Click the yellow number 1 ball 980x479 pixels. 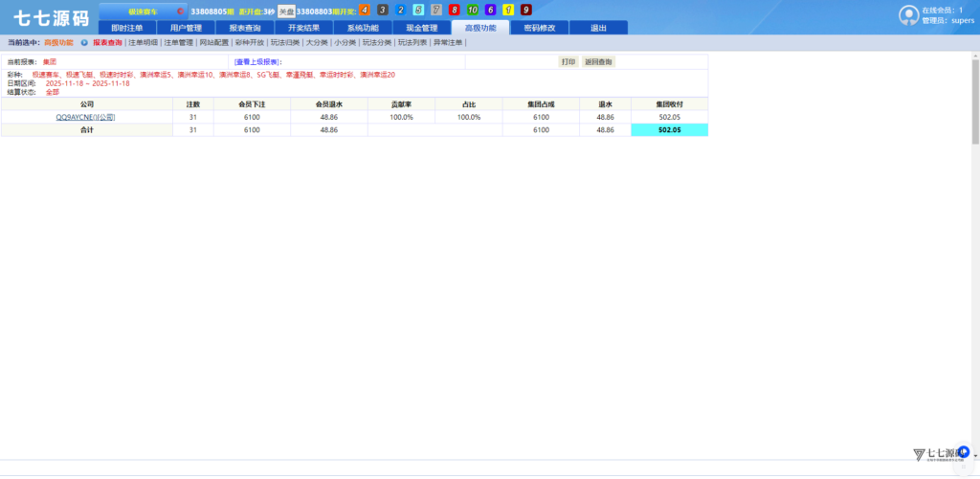tap(508, 11)
